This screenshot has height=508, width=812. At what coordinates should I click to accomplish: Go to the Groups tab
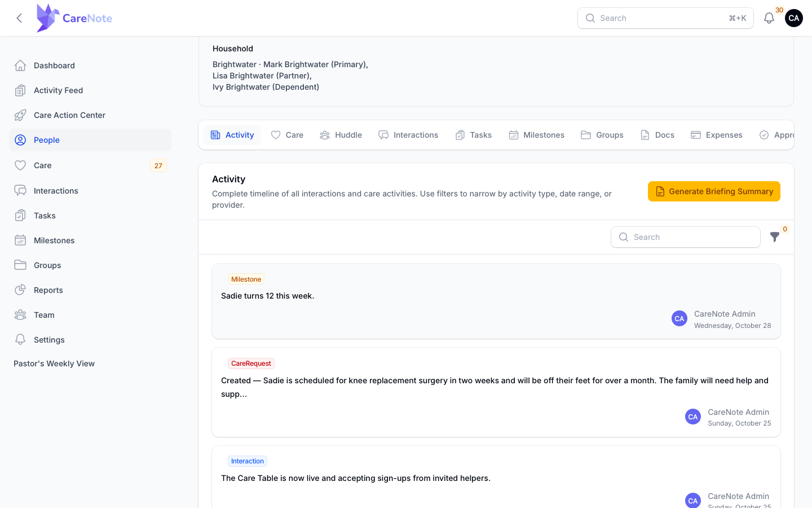(602, 135)
